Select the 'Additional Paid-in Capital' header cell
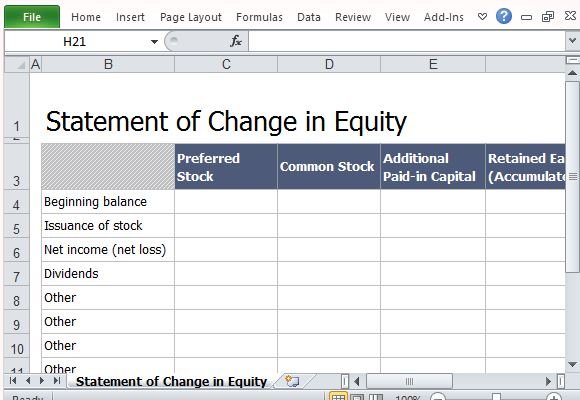The image size is (580, 400). 433,167
